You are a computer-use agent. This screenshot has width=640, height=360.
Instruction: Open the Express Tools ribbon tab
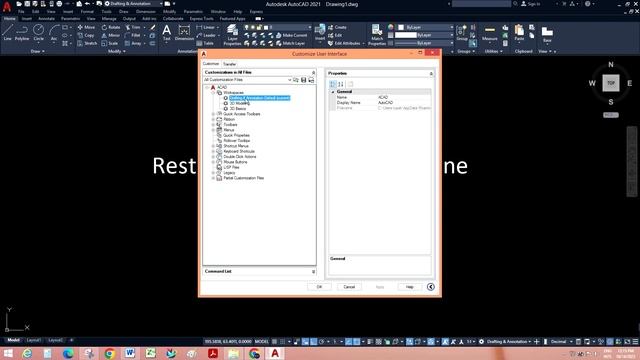coord(202,19)
